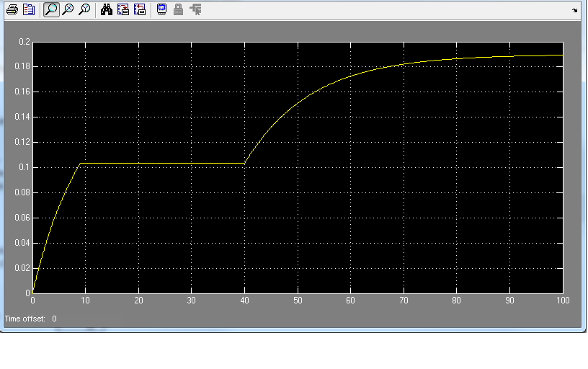Open the scope Parameters dialog
Image resolution: width=588 pixels, height=369 pixels.
pyautogui.click(x=29, y=10)
